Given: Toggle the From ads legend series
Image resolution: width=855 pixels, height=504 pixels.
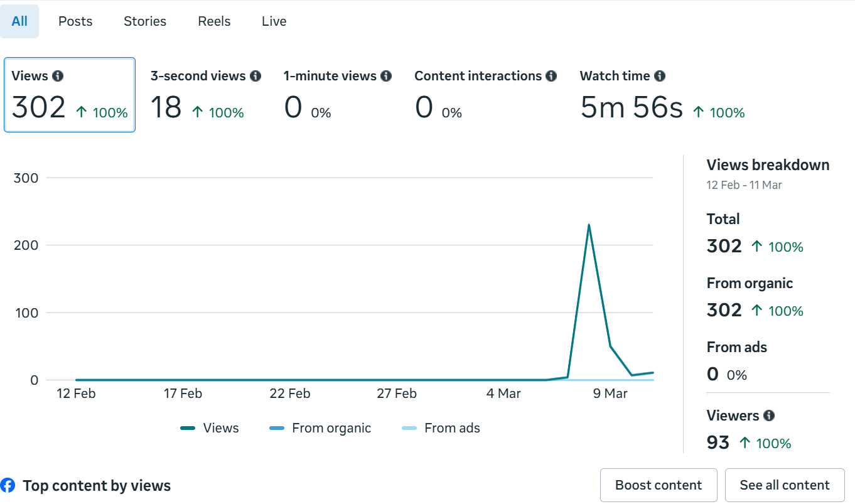Looking at the screenshot, I should pyautogui.click(x=441, y=428).
